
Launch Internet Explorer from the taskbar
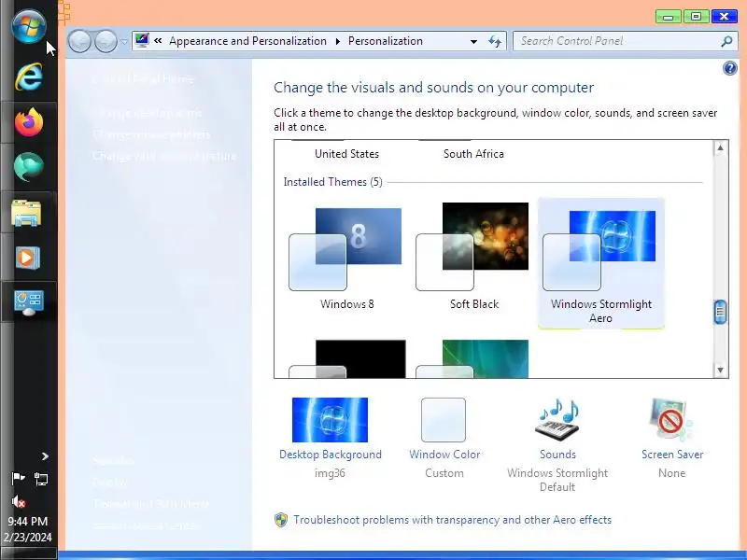point(29,77)
